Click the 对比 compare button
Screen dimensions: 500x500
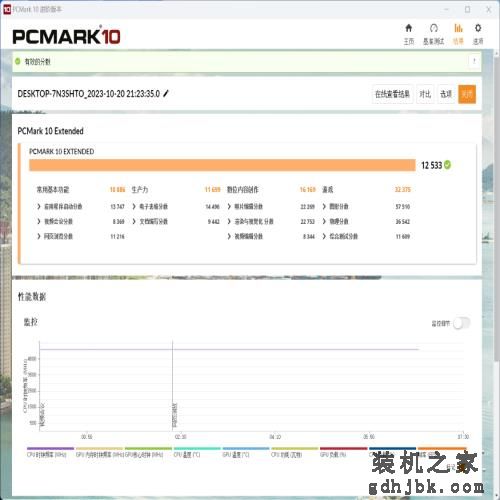click(x=425, y=94)
